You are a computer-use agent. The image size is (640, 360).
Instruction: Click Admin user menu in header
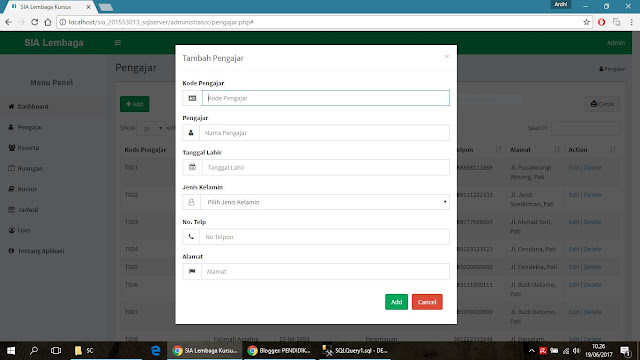click(616, 42)
